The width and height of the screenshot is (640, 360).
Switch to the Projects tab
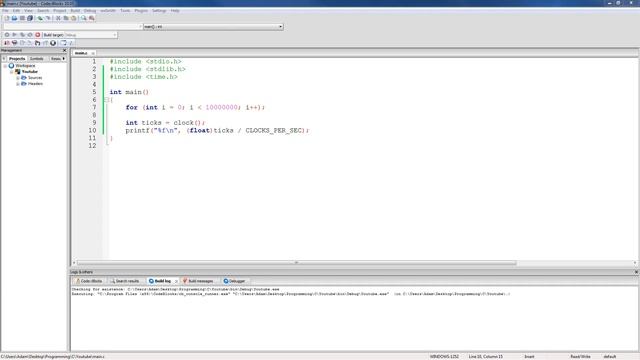click(x=17, y=59)
